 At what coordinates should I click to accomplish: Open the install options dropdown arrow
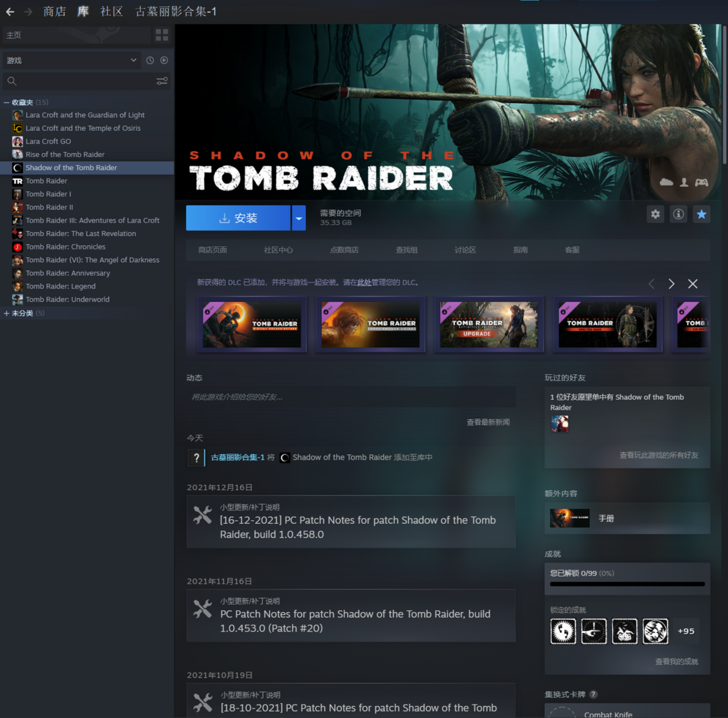point(299,218)
